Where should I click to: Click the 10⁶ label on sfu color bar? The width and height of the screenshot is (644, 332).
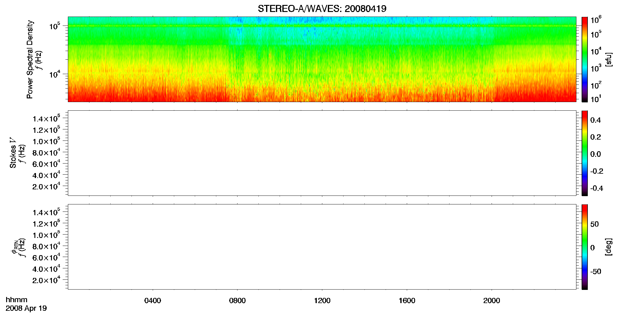[x=596, y=20]
